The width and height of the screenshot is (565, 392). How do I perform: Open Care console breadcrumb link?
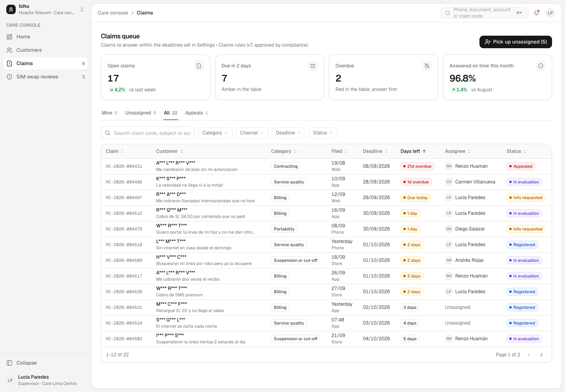(x=113, y=13)
